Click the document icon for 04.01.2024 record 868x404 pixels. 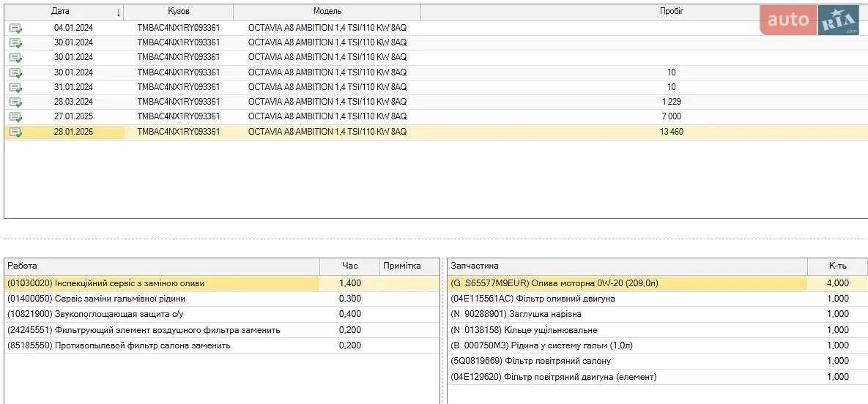point(16,29)
